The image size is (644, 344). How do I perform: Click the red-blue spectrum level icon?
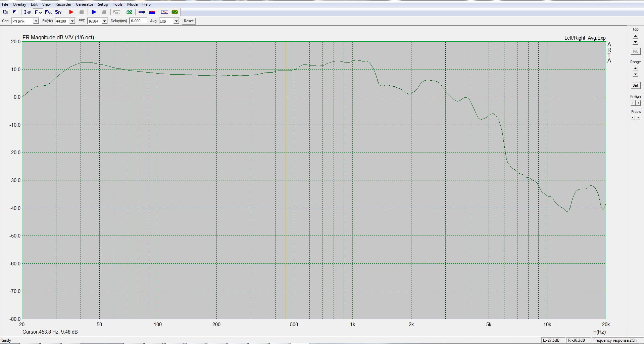click(x=152, y=12)
